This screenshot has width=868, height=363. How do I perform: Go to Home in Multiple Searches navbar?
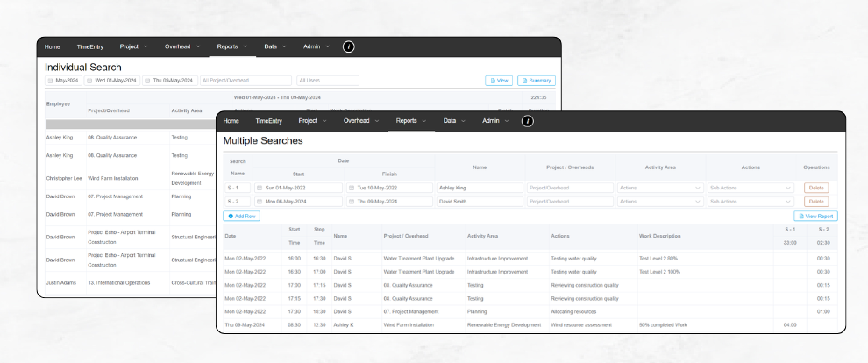coord(231,121)
